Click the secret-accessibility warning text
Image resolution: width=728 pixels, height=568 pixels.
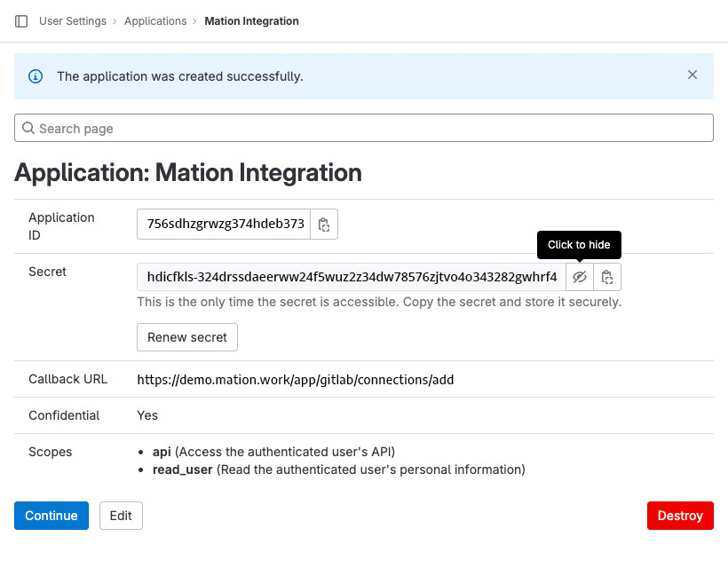(379, 302)
